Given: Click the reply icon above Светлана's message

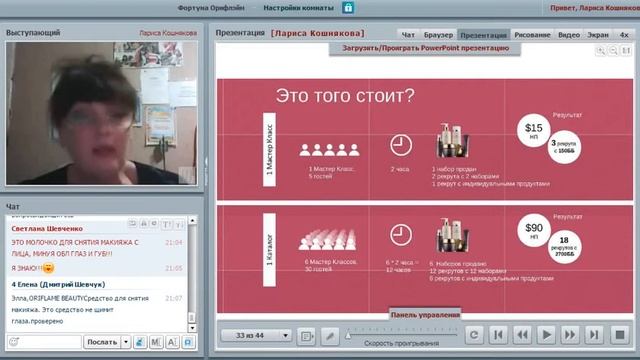Looking at the screenshot, I should pyautogui.click(x=132, y=224).
